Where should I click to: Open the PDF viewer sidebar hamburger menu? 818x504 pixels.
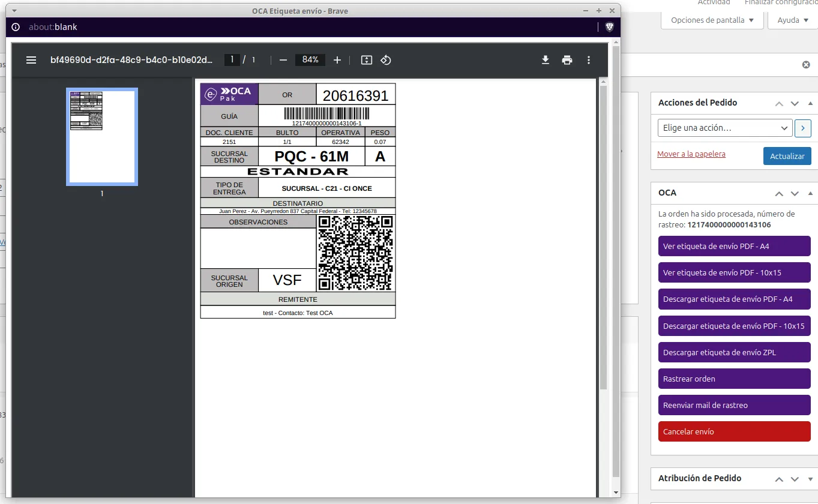pos(31,60)
